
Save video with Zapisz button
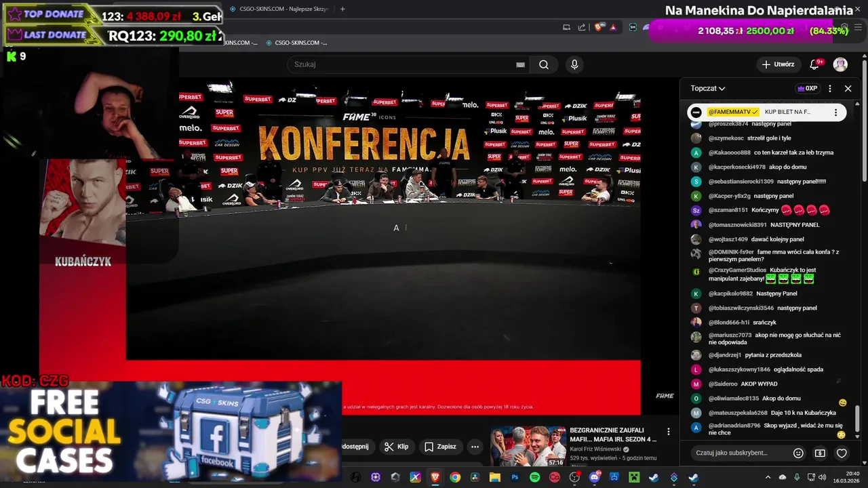point(440,447)
